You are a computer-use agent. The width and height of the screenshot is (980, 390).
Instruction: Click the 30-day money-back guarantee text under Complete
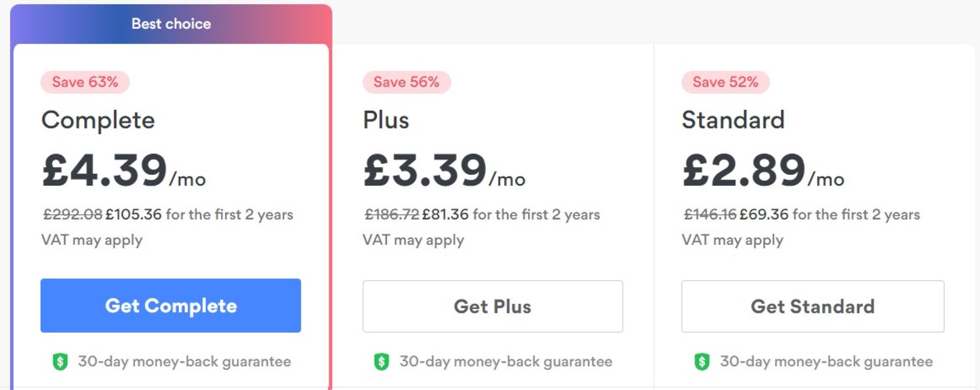click(x=185, y=361)
